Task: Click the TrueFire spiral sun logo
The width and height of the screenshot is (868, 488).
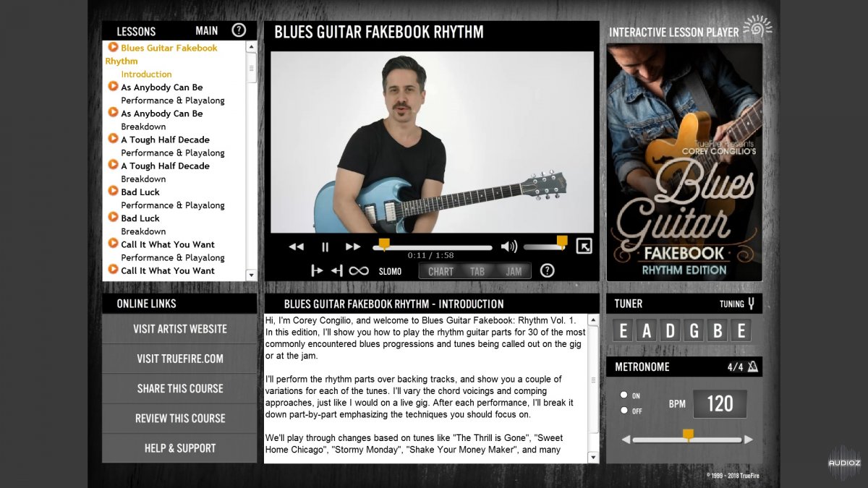Action: coord(758,27)
